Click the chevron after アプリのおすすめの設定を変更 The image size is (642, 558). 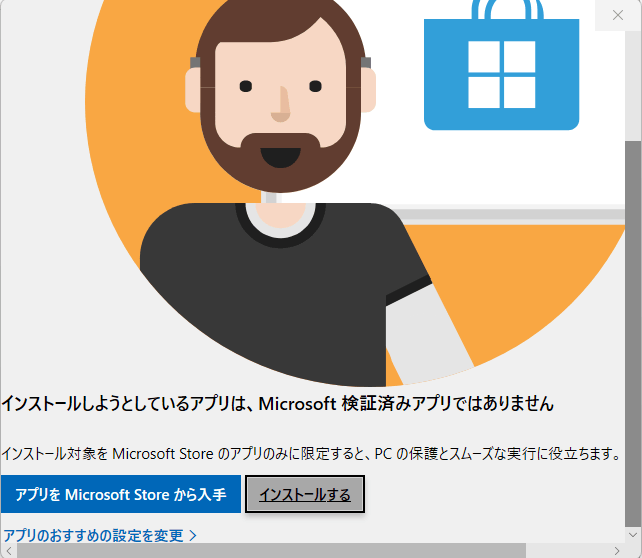click(193, 535)
